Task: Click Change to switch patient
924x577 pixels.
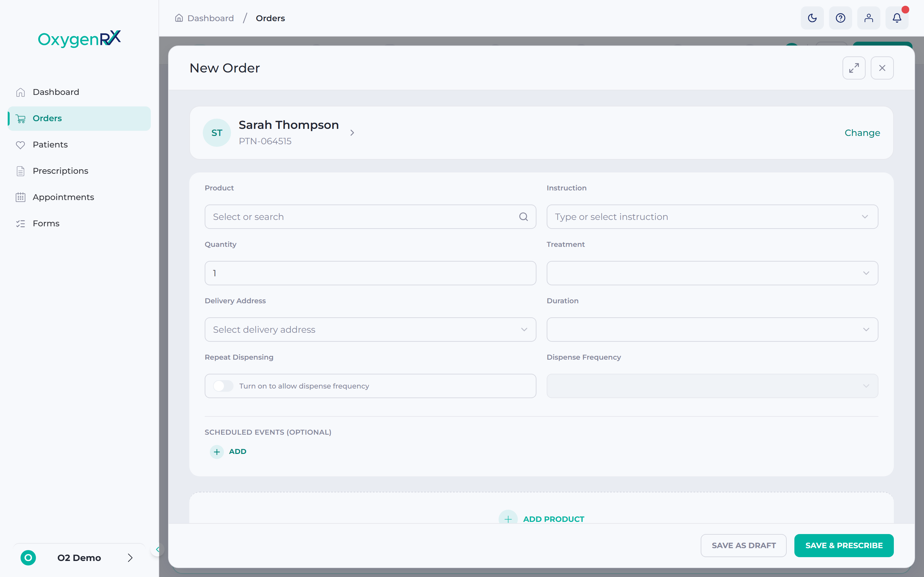Action: pos(862,133)
